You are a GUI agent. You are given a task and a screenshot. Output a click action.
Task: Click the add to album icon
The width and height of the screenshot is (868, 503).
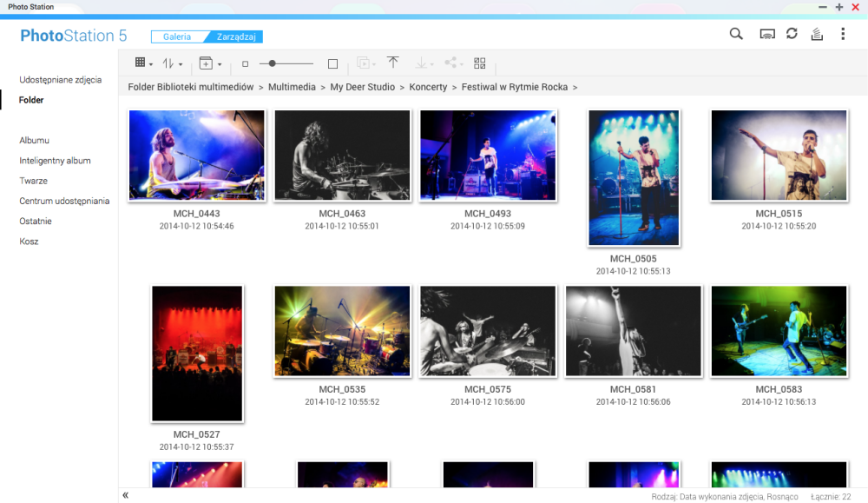coord(206,63)
